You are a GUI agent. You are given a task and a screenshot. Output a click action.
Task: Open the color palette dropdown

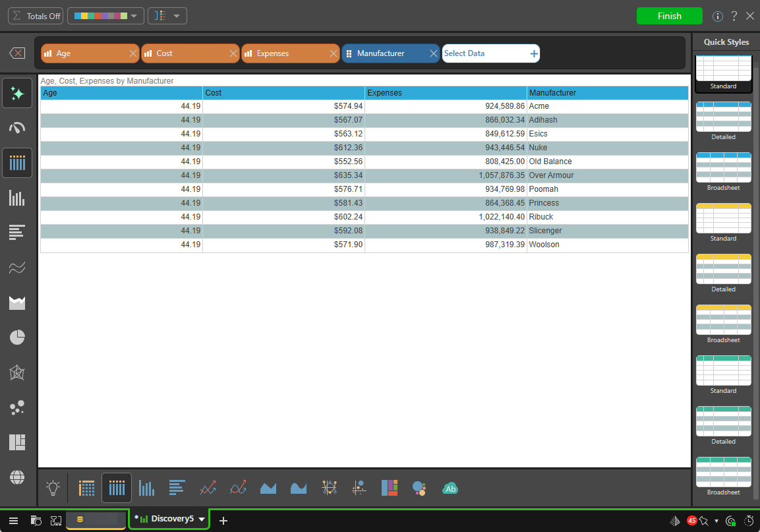coord(105,16)
